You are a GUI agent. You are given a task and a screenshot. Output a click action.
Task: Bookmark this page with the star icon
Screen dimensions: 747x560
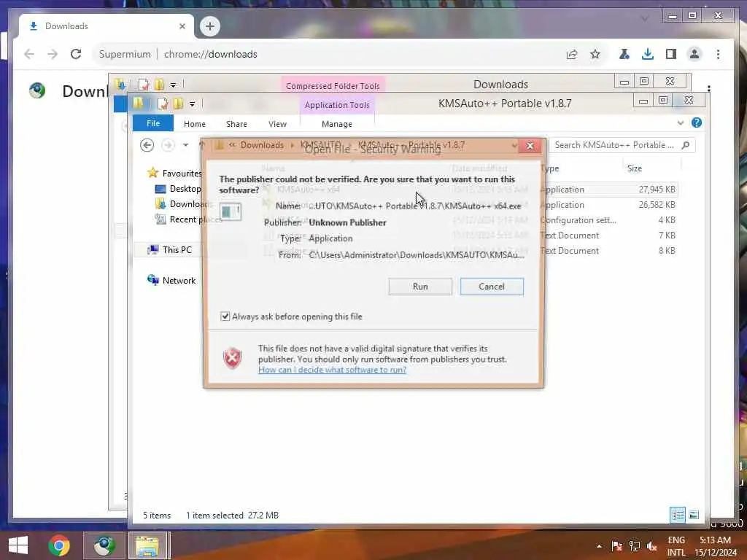595,54
